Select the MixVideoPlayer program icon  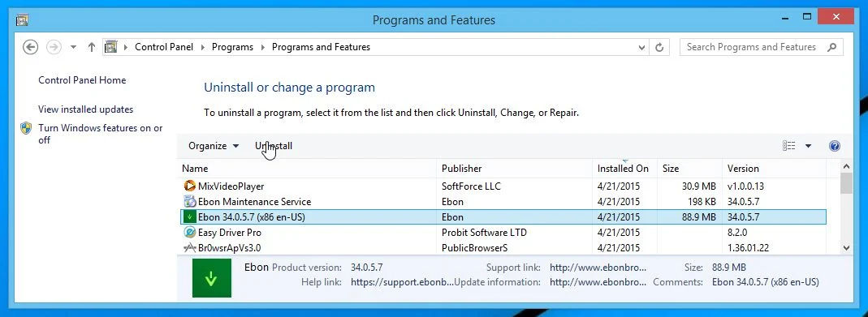(189, 186)
